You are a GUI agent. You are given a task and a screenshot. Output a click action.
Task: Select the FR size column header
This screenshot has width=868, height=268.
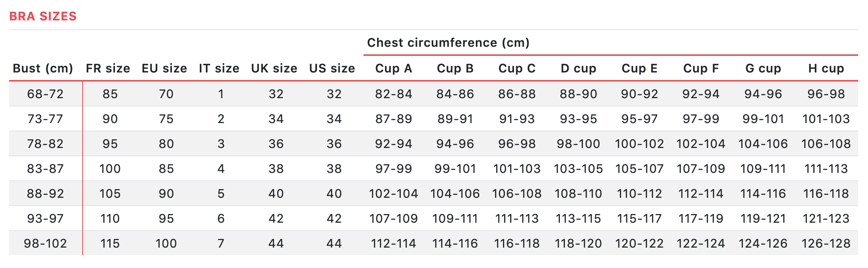[108, 68]
